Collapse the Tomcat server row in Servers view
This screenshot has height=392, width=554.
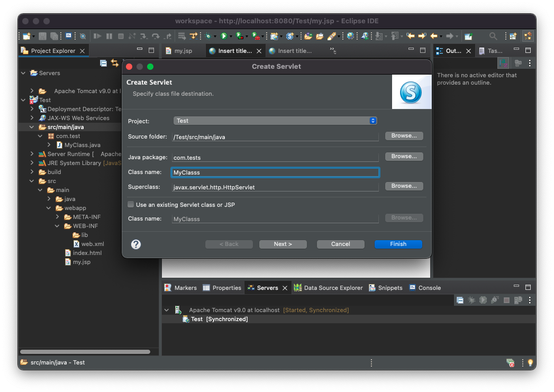(x=167, y=310)
